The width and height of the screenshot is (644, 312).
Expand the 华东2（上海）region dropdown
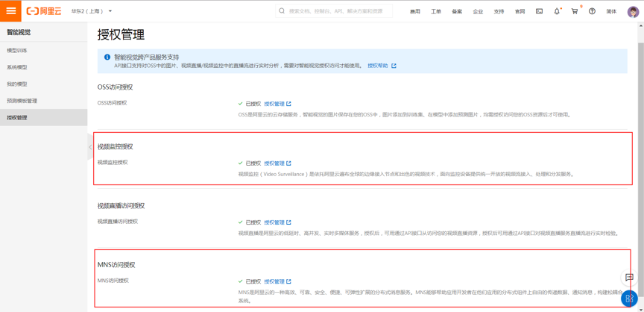point(92,11)
